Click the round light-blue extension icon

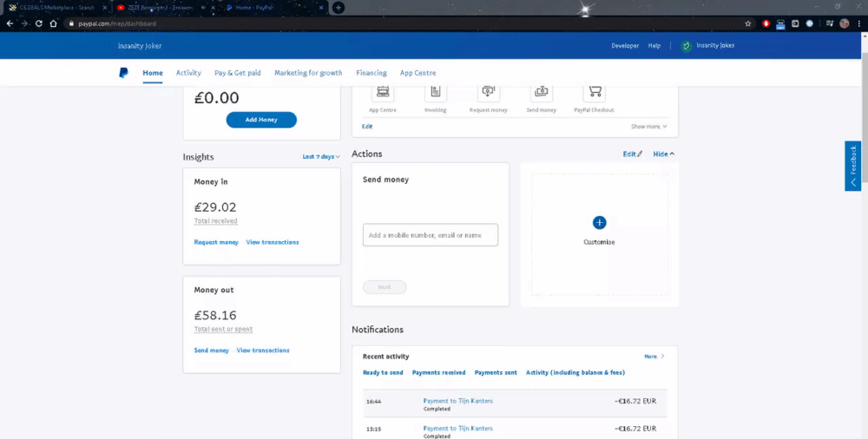point(809,23)
